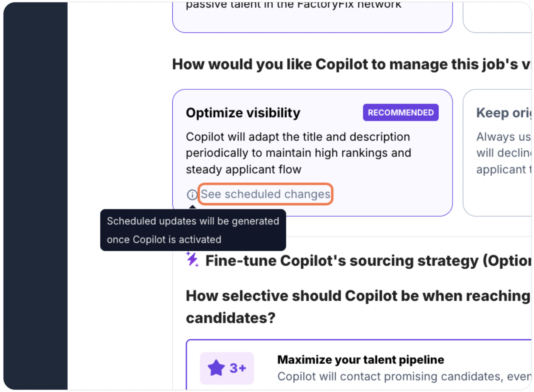
Task: Click the How would you like Copilot heading
Action: (352, 64)
